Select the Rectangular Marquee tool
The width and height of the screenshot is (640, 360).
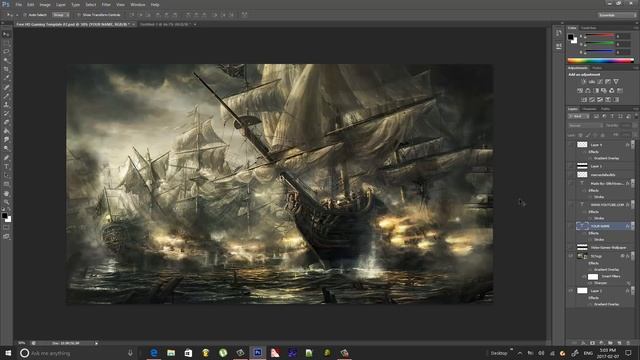tap(6, 43)
